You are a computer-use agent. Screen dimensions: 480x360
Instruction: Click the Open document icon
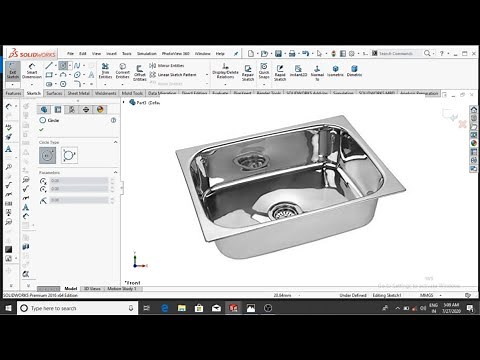point(264,53)
